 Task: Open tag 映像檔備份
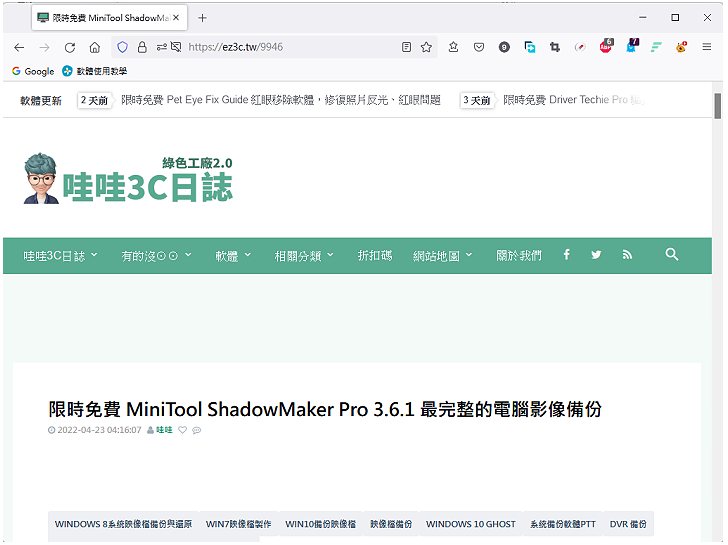[x=391, y=524]
